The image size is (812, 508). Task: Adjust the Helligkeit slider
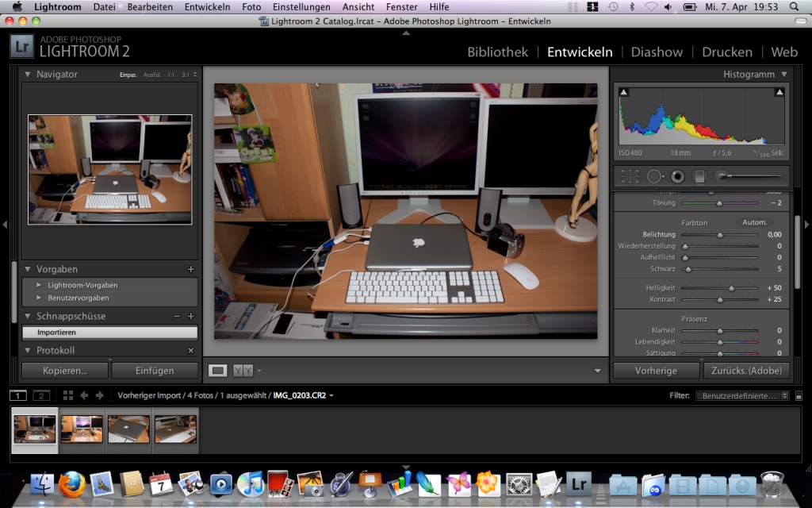coord(731,287)
